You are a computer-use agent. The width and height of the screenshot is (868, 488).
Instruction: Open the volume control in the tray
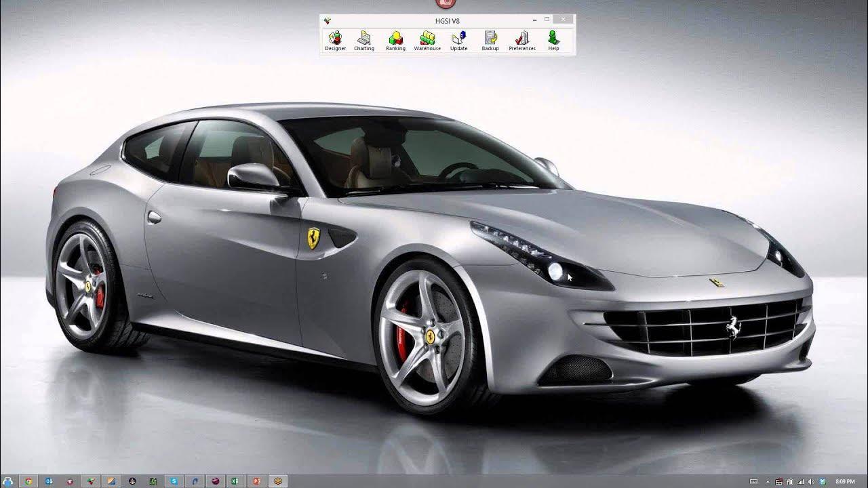point(811,482)
